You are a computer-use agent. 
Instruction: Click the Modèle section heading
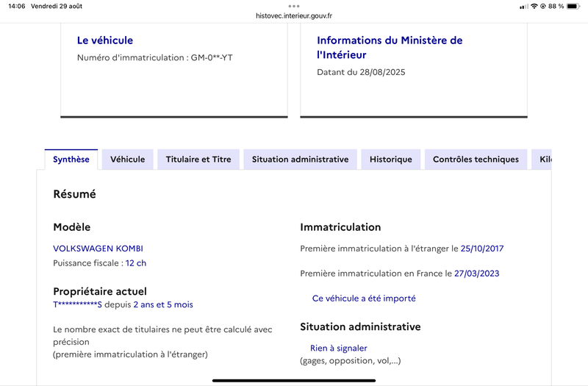click(x=71, y=227)
